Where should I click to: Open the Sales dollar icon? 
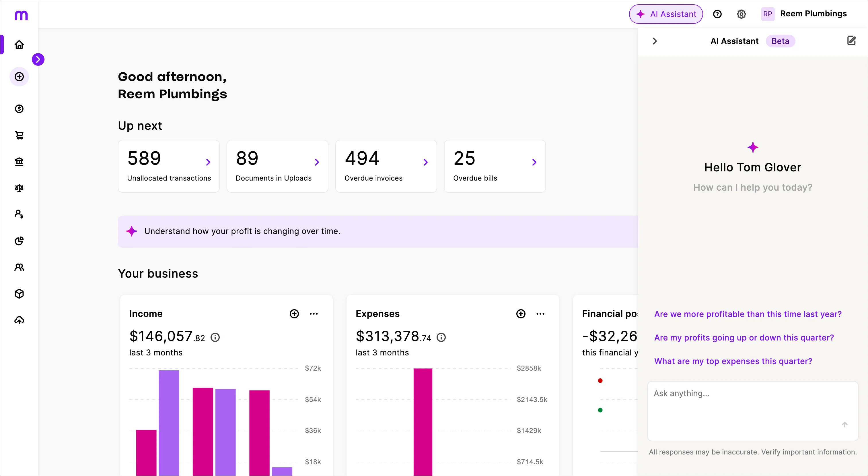19,109
